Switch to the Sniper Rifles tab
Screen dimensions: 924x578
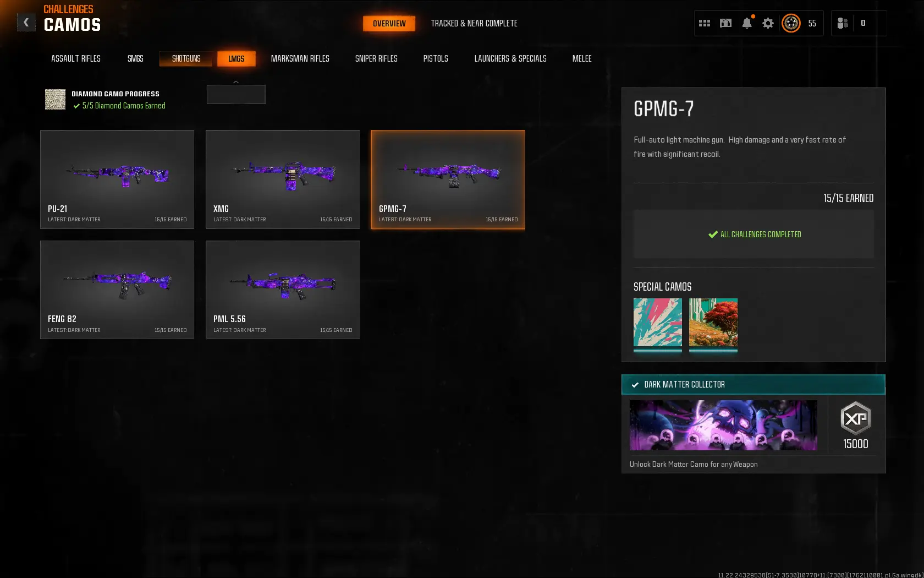[x=376, y=58]
